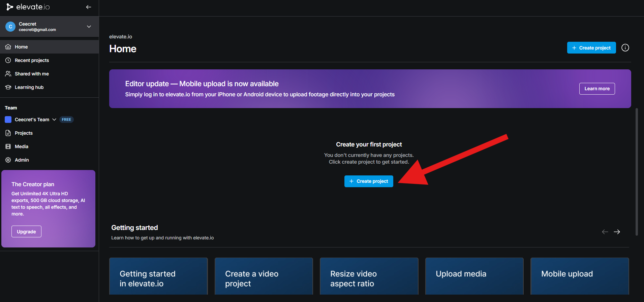Click Upgrade in the Creator plan card
Image resolution: width=644 pixels, height=302 pixels.
[x=26, y=232]
